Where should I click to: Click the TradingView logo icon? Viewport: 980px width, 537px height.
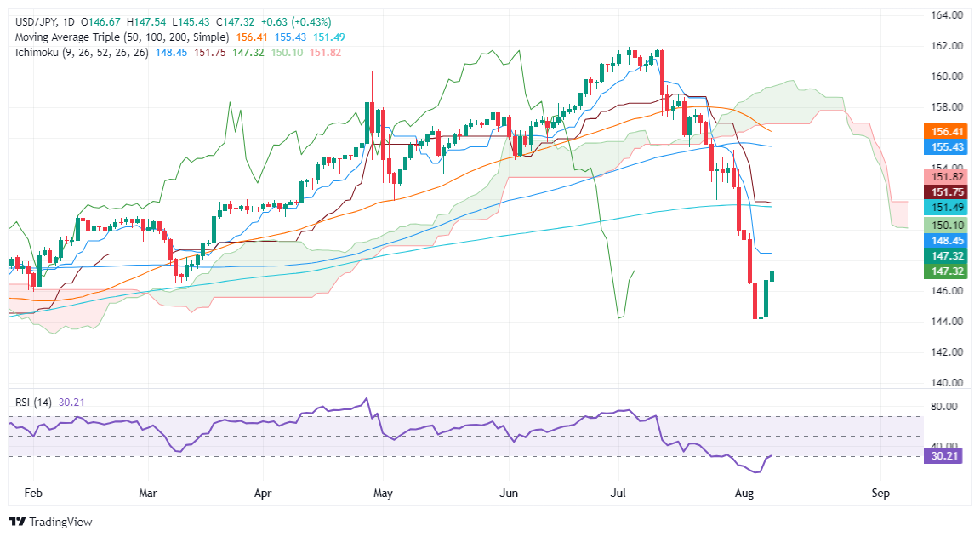tap(16, 521)
